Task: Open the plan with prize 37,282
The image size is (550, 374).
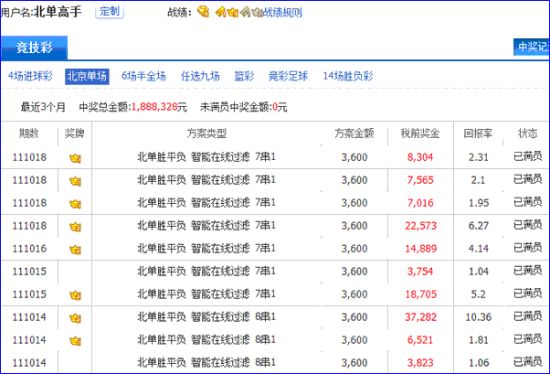Action: point(206,316)
